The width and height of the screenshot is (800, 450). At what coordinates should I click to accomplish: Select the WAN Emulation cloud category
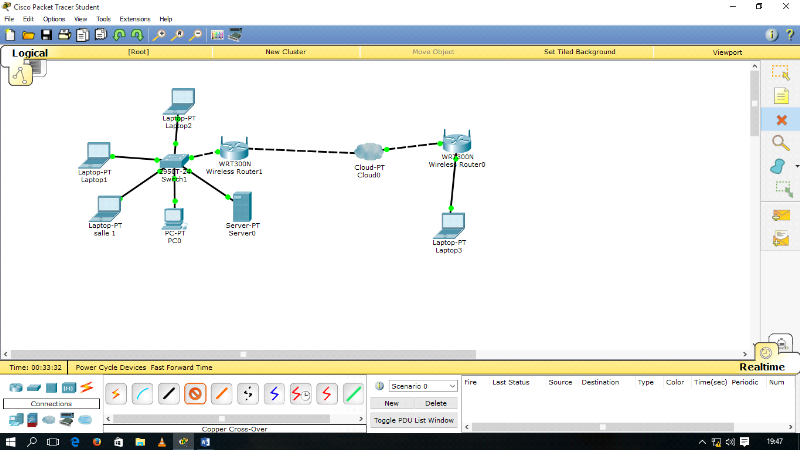(48, 420)
